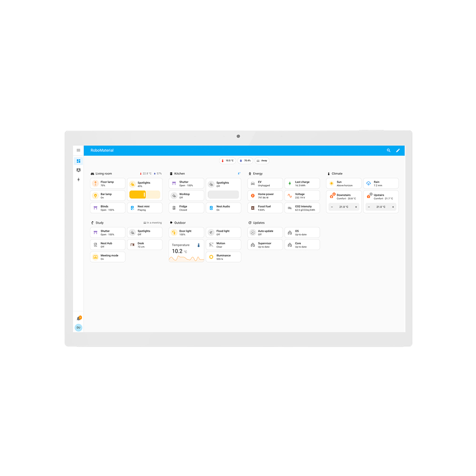Toggle Kitchen Spotlights off icon
This screenshot has height=476, width=476.
click(211, 184)
